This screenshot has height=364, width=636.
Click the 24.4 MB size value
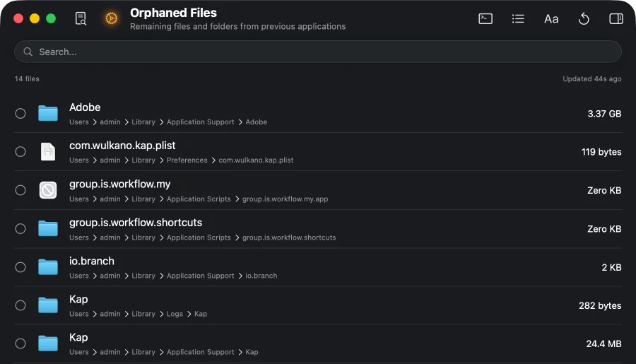(x=603, y=344)
